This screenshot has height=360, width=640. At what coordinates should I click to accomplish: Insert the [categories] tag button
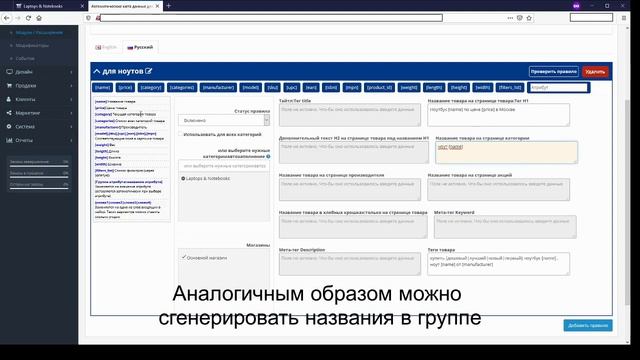click(182, 87)
